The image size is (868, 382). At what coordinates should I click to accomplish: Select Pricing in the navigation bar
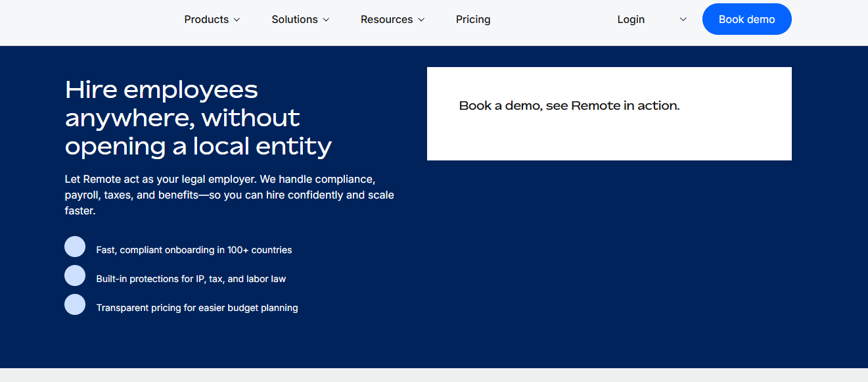point(473,19)
